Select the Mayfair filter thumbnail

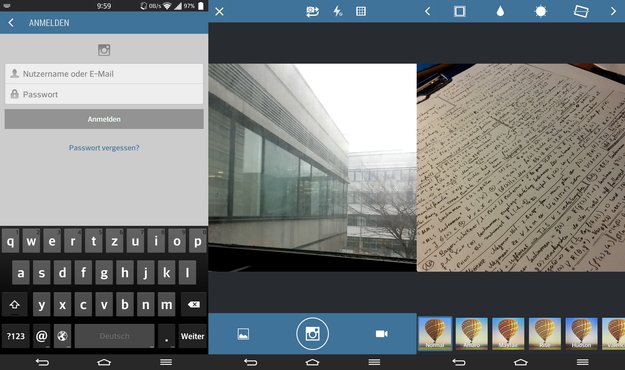pyautogui.click(x=508, y=333)
